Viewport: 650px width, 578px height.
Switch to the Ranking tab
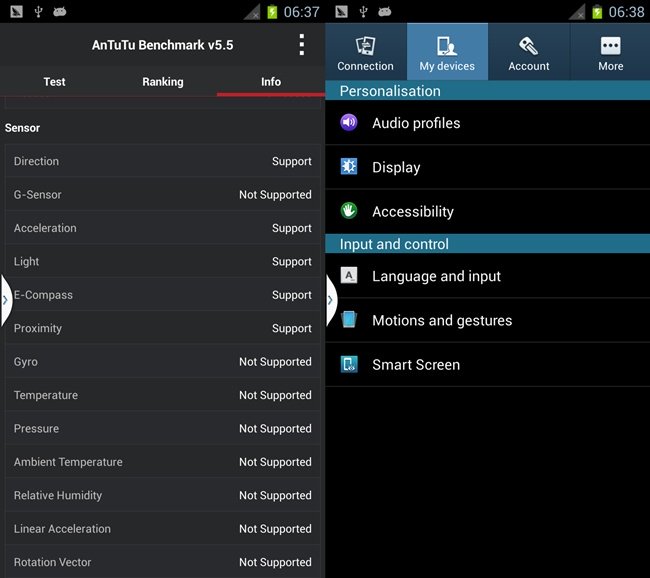[162, 82]
